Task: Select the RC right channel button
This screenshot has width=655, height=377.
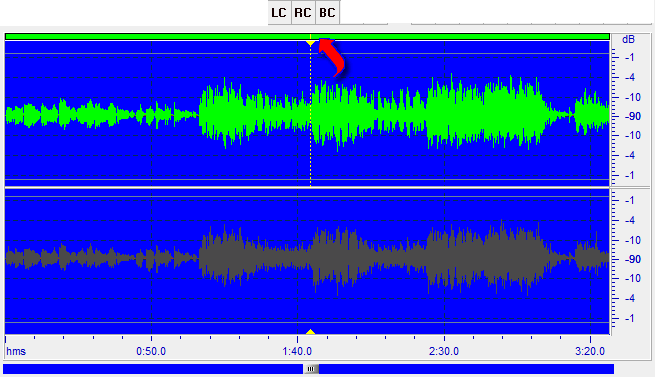Action: tap(303, 13)
